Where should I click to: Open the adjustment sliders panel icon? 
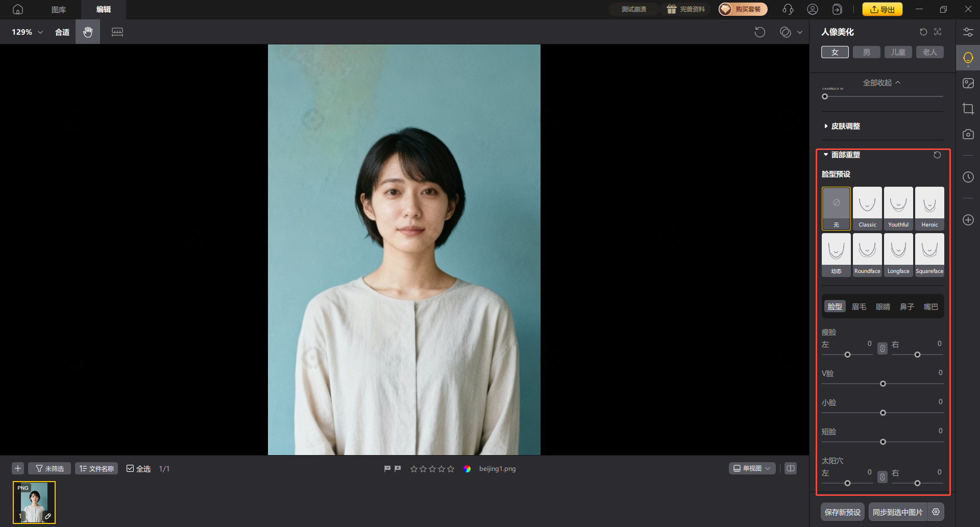click(968, 32)
